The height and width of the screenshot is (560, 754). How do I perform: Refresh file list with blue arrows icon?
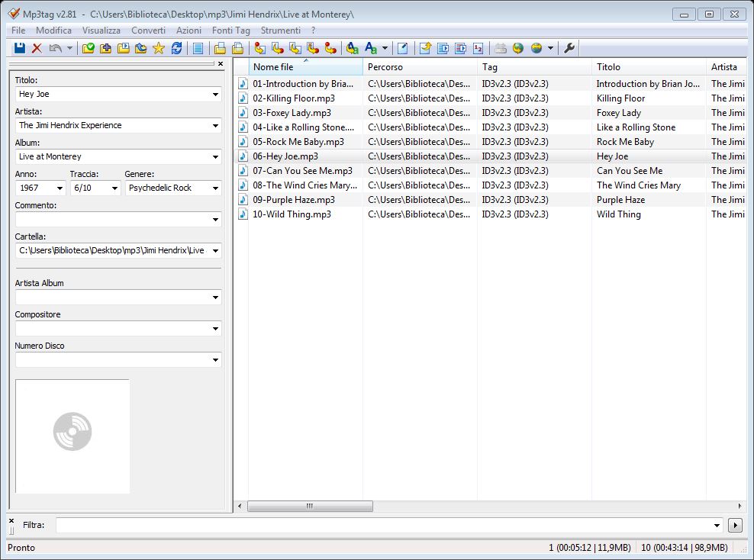176,48
